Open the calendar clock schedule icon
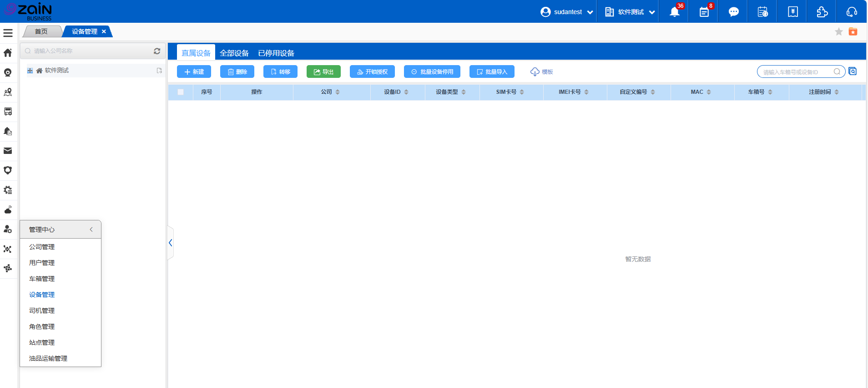The image size is (868, 388). coord(763,12)
